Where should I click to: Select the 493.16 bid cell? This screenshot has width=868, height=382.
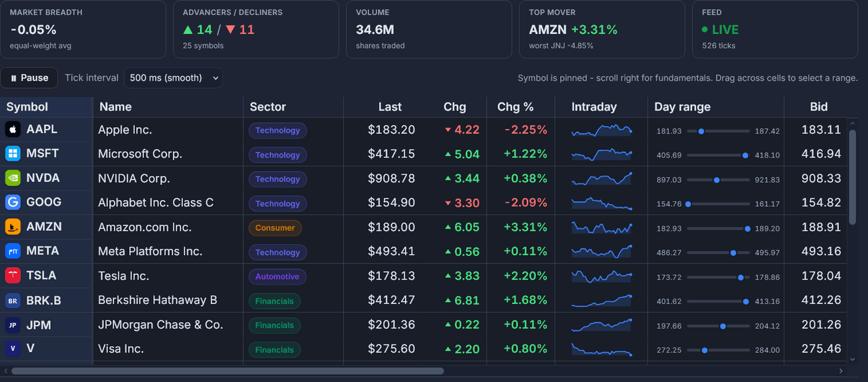click(816, 252)
